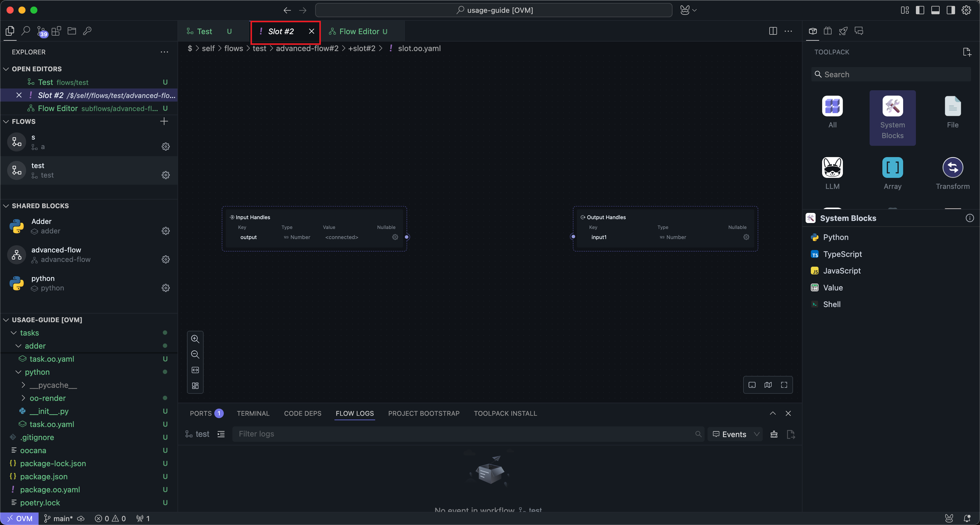Viewport: 980px width, 525px height.
Task: Click the output handle connection port
Action: (x=407, y=237)
